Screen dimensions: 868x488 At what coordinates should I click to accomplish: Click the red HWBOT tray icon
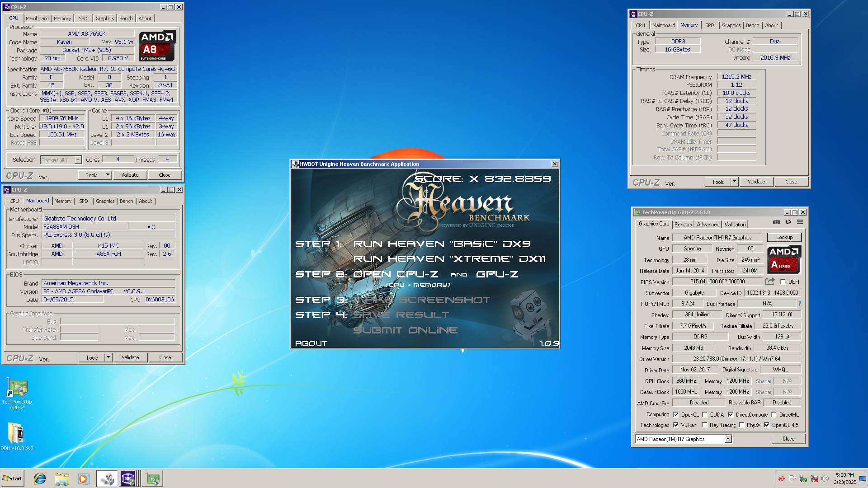click(781, 479)
